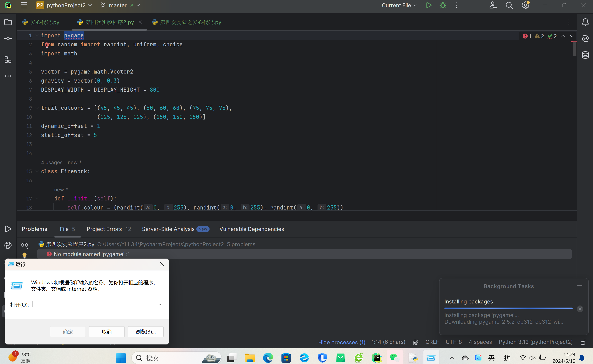Click the 4 spaces indent setting
The height and width of the screenshot is (364, 593).
coord(480,342)
